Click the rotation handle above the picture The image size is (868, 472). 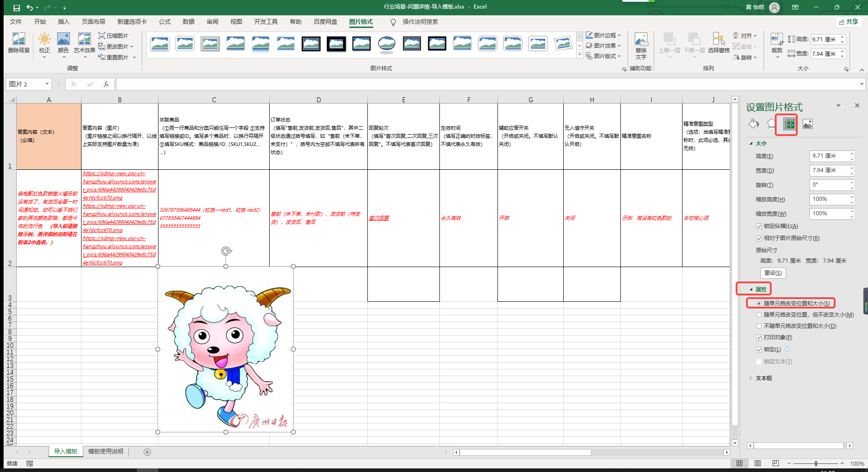coord(226,251)
